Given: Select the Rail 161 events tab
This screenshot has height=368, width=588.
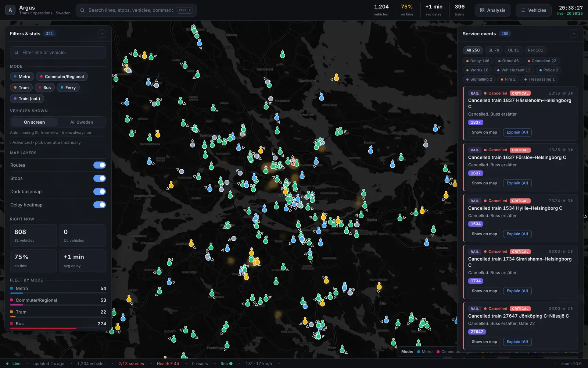Looking at the screenshot, I should click(x=535, y=50).
